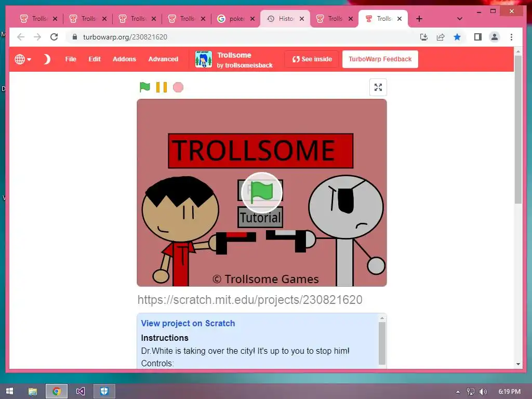
Task: Click the Trollsome project thumbnail avatar
Action: (x=204, y=59)
